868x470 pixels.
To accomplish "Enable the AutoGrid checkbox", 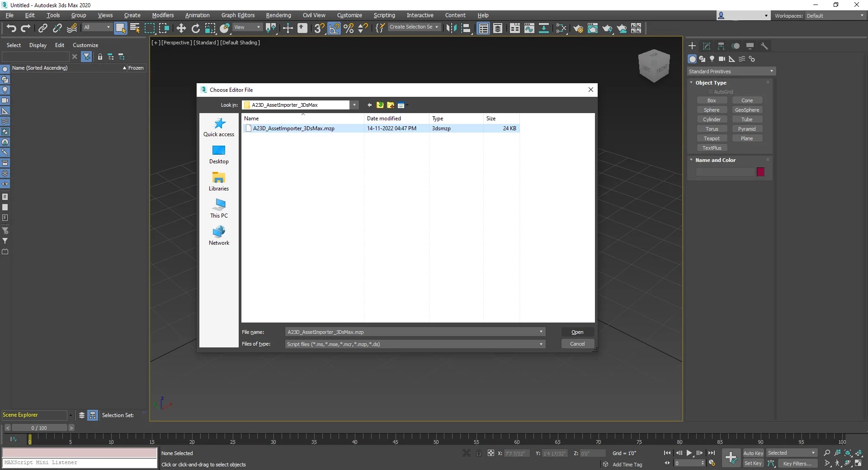I will tap(710, 91).
